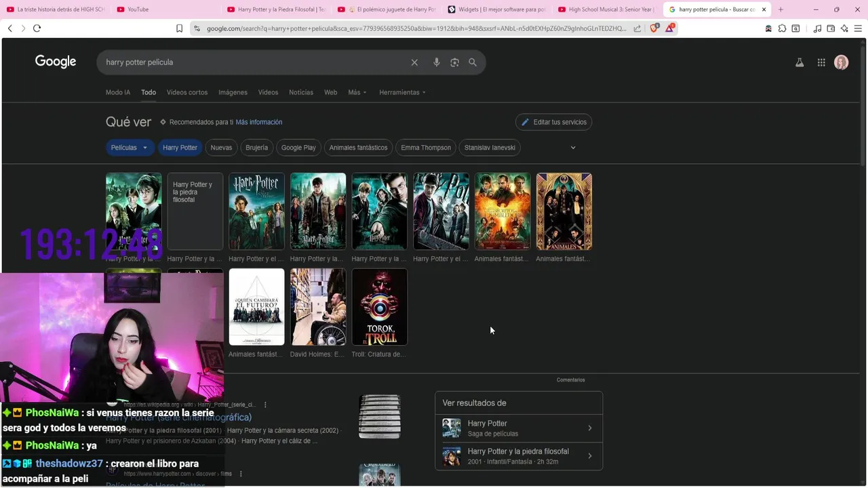Image resolution: width=868 pixels, height=488 pixels.
Task: Open the 'Videos' search tab link
Action: [268, 92]
